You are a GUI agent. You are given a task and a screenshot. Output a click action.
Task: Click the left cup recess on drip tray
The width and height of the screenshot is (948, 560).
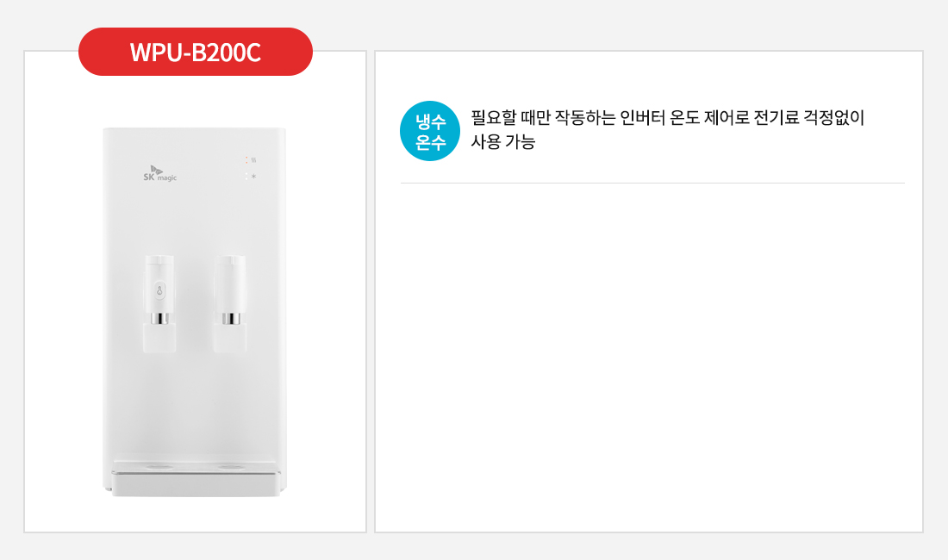159,468
